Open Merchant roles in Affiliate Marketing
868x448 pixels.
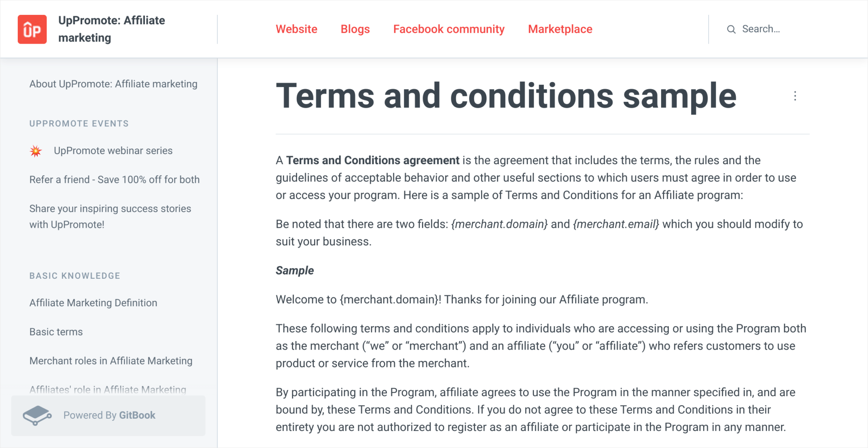pos(111,361)
